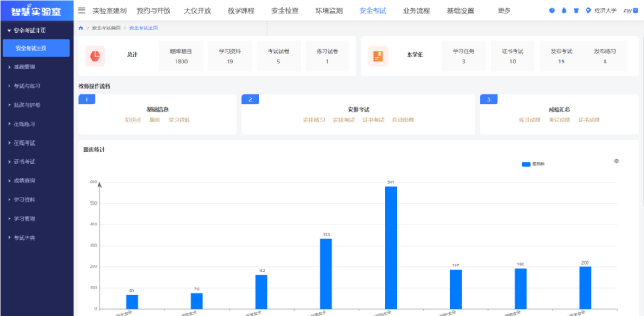Click the red pie chart 总计 icon
The height and width of the screenshot is (316, 644).
[95, 56]
